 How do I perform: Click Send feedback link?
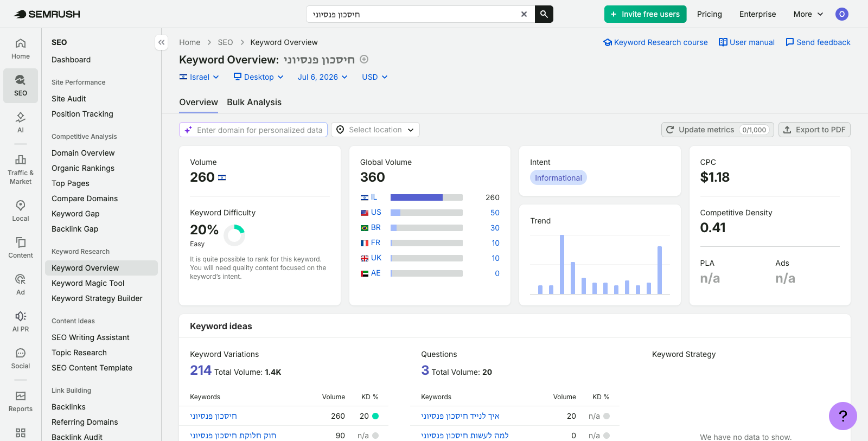click(x=818, y=42)
